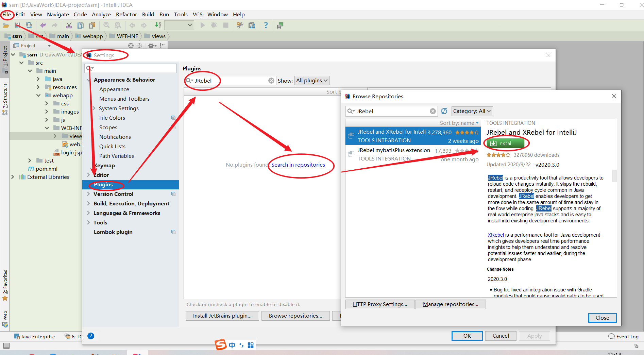Expand External Libraries node

(13, 177)
